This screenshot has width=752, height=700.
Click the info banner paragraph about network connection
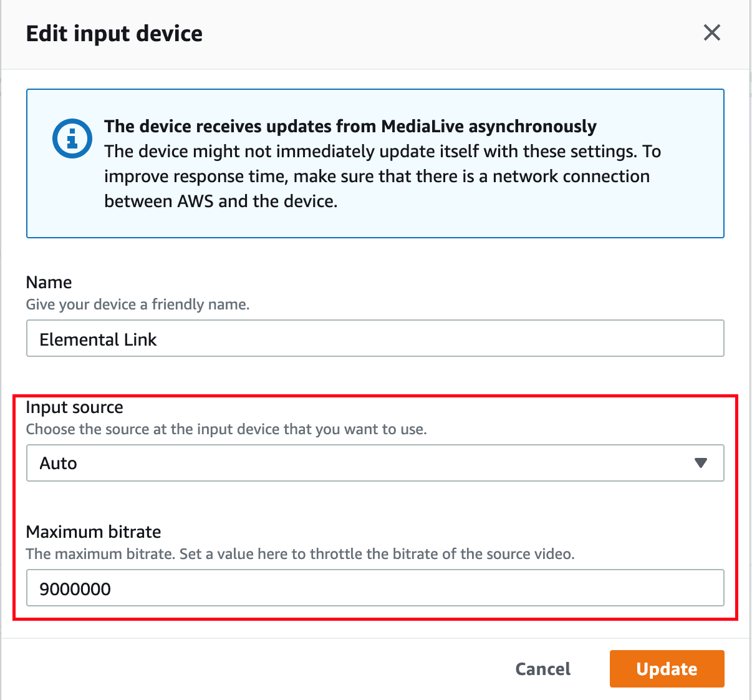tap(382, 176)
